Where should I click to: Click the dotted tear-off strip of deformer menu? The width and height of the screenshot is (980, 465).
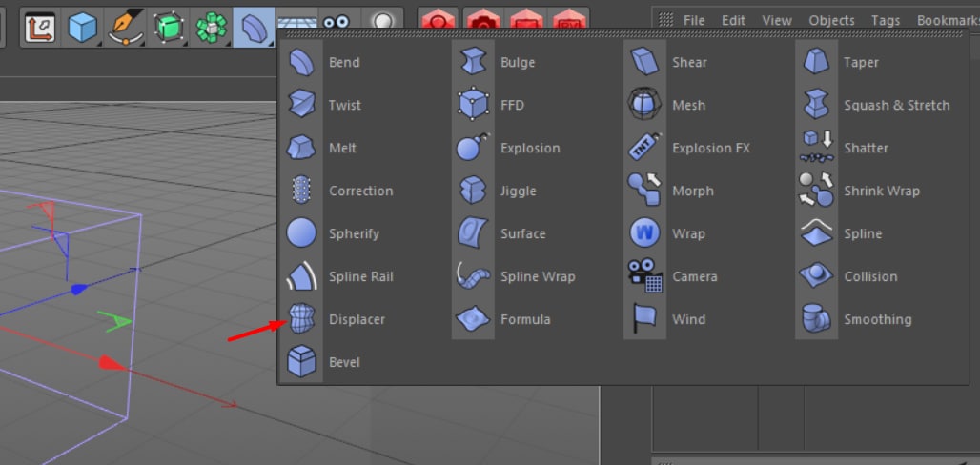(x=623, y=33)
